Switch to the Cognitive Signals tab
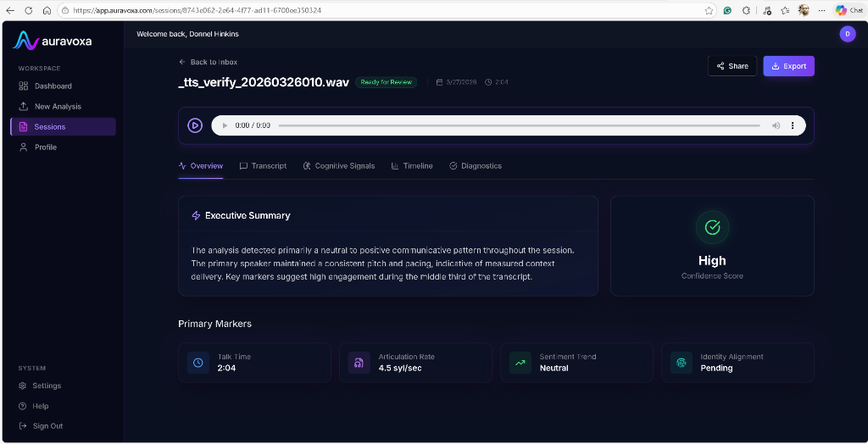 [339, 165]
